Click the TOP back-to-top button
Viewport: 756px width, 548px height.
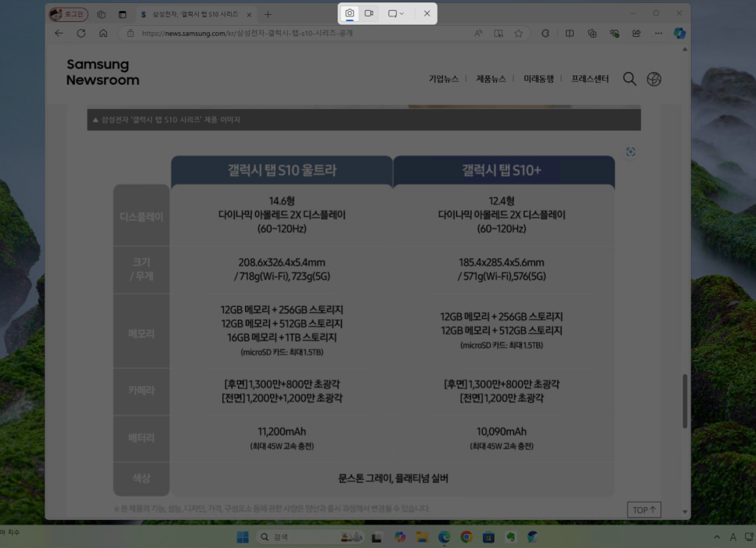(x=643, y=510)
